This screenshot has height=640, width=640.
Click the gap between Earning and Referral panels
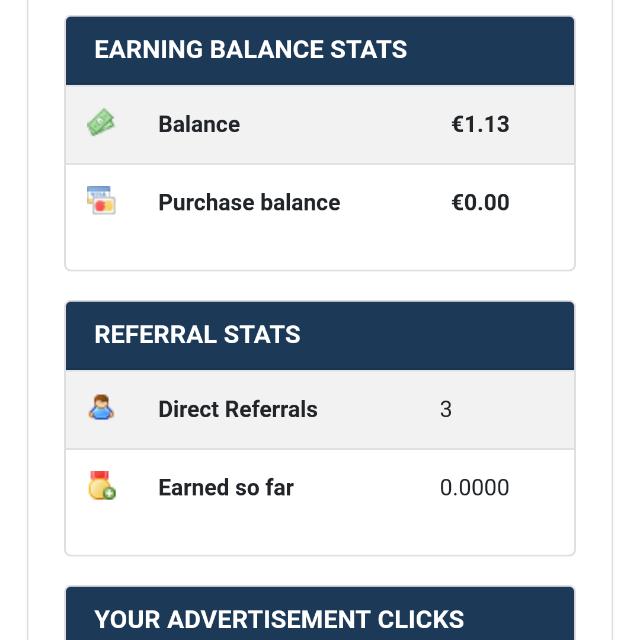[x=320, y=286]
